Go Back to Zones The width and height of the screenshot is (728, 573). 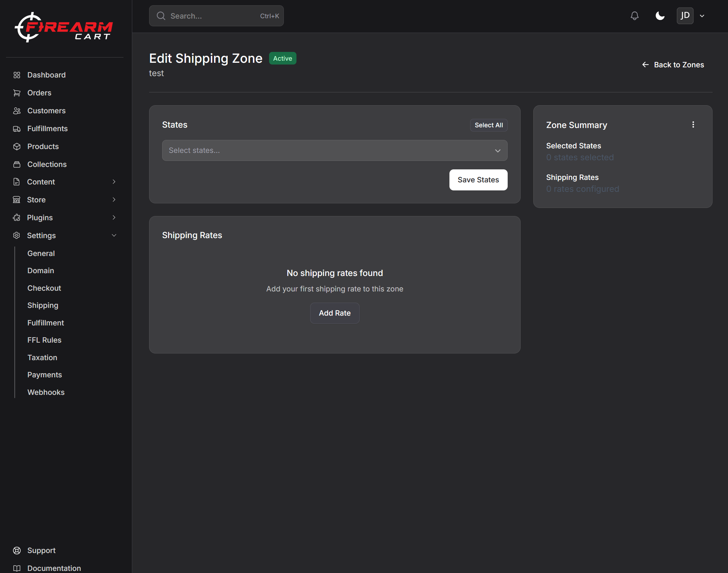(x=673, y=65)
